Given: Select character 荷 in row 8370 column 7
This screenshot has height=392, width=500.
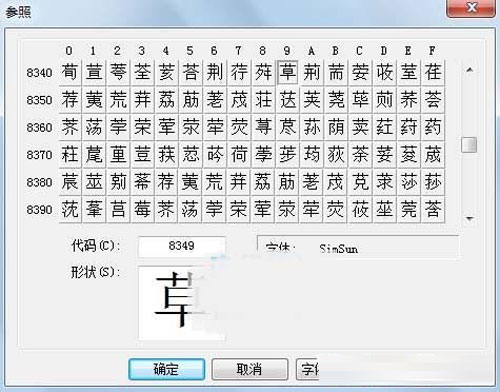Looking at the screenshot, I should 239,154.
